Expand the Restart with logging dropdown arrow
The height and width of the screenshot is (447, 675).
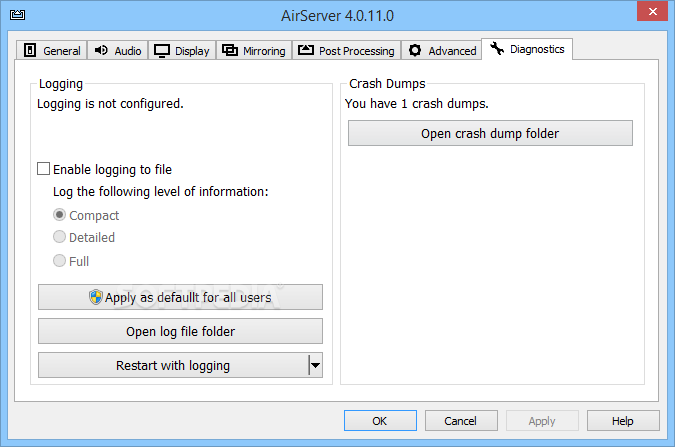(316, 365)
